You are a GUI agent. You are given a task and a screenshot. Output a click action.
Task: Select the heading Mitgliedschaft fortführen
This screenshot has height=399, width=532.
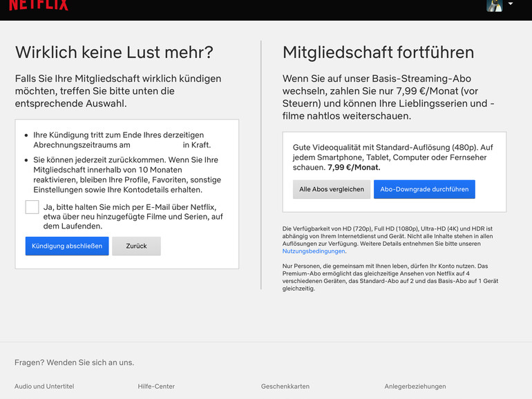click(x=379, y=52)
